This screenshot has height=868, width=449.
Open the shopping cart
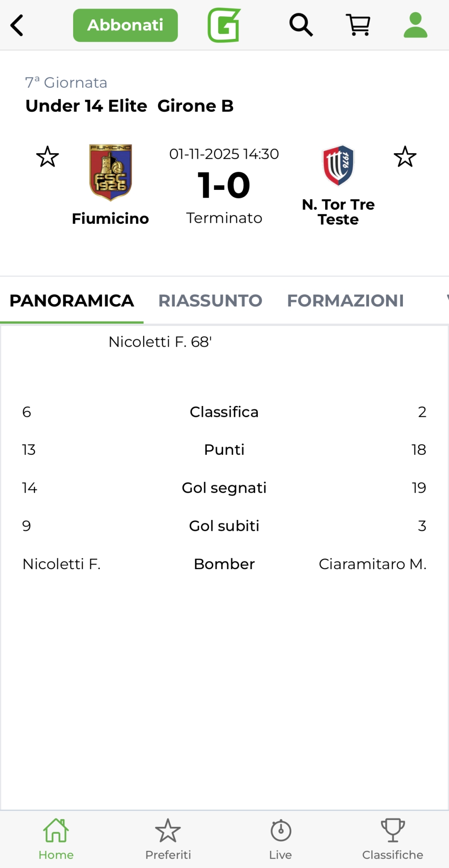[x=358, y=25]
